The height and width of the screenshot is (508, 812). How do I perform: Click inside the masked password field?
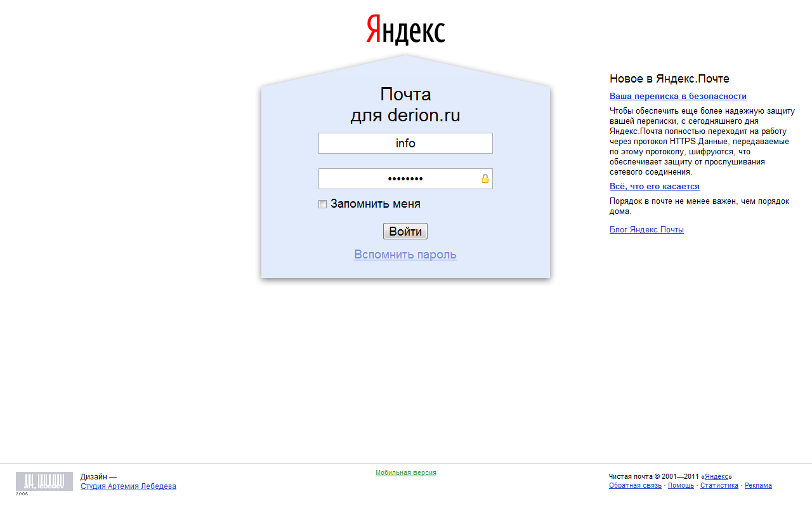point(400,178)
